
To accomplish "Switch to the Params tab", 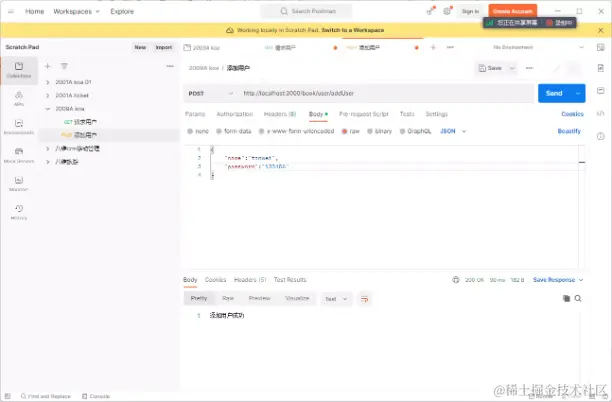I will [195, 114].
